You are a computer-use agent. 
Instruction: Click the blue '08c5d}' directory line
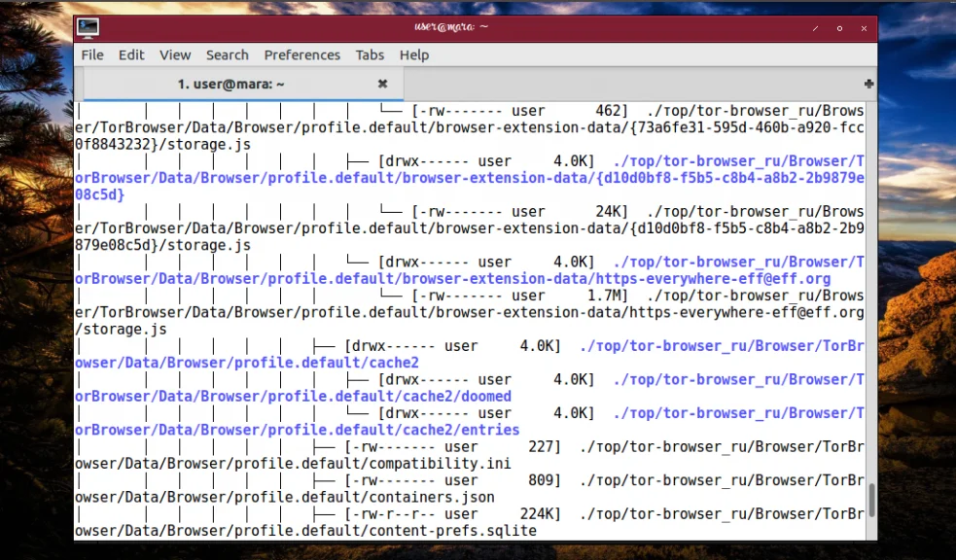99,194
